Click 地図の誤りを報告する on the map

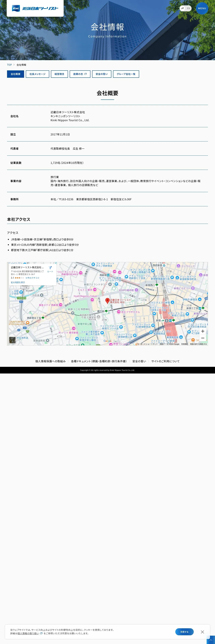pos(198,344)
